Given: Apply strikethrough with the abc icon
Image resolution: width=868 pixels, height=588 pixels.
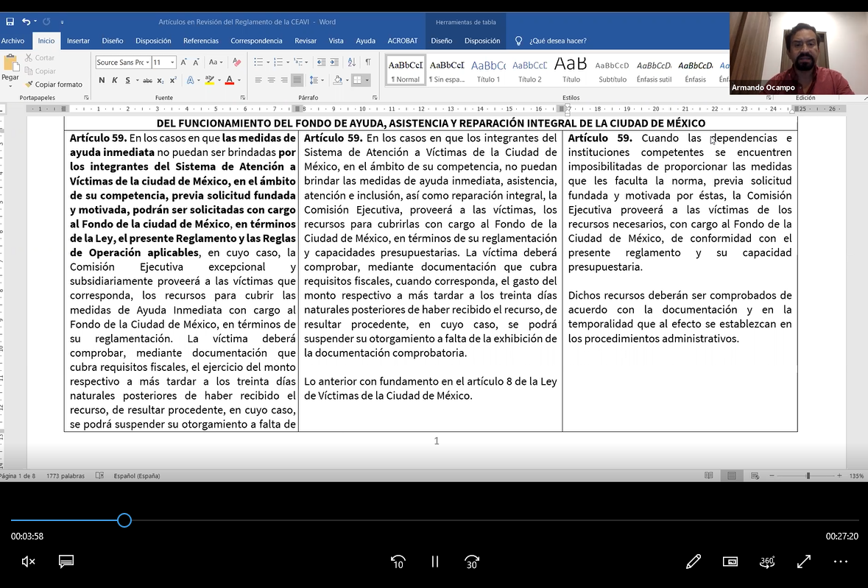Looking at the screenshot, I should [147, 80].
